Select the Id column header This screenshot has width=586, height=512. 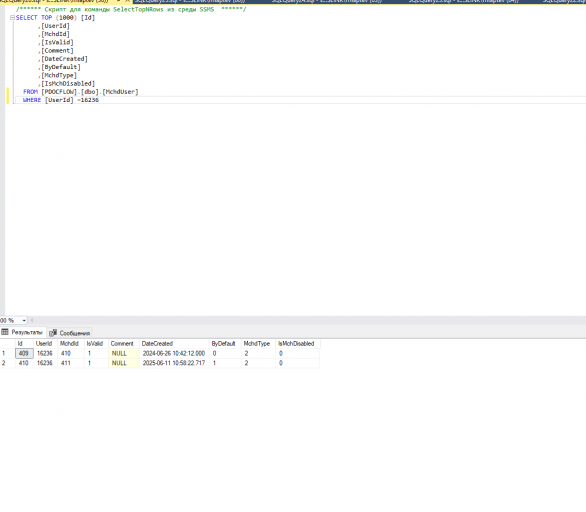[24, 344]
